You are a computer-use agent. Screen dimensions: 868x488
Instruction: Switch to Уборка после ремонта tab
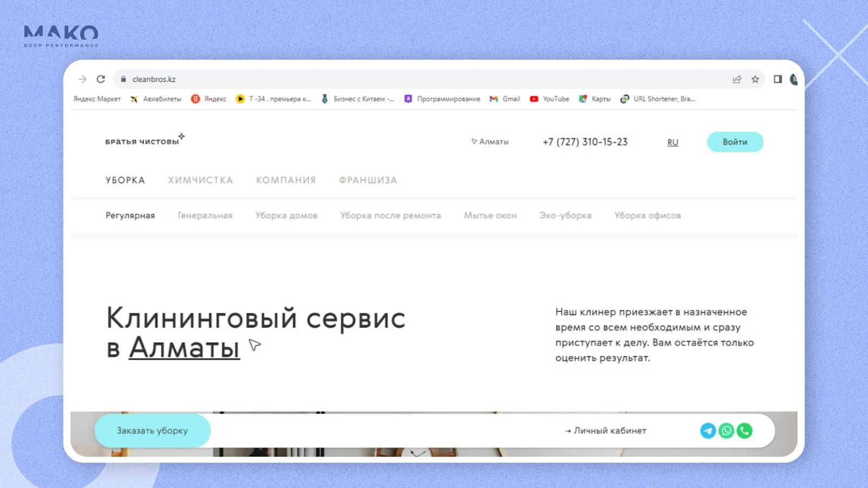[x=391, y=215]
